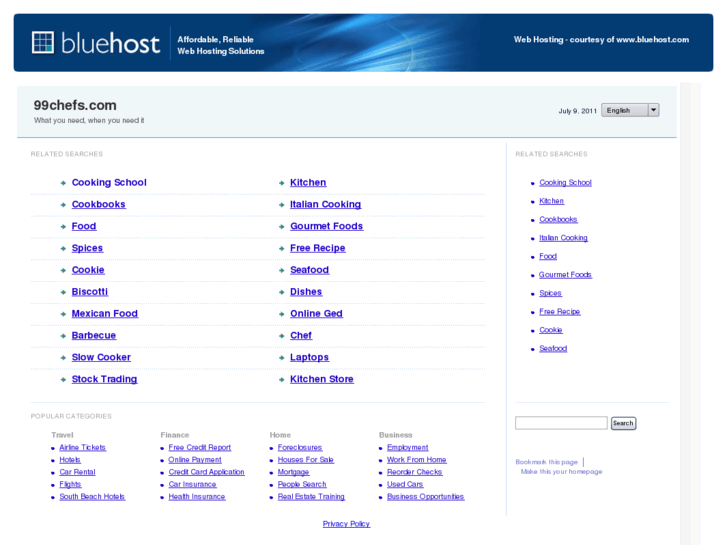Open Used Cars link
The width and height of the screenshot is (727, 545).
[x=405, y=484]
